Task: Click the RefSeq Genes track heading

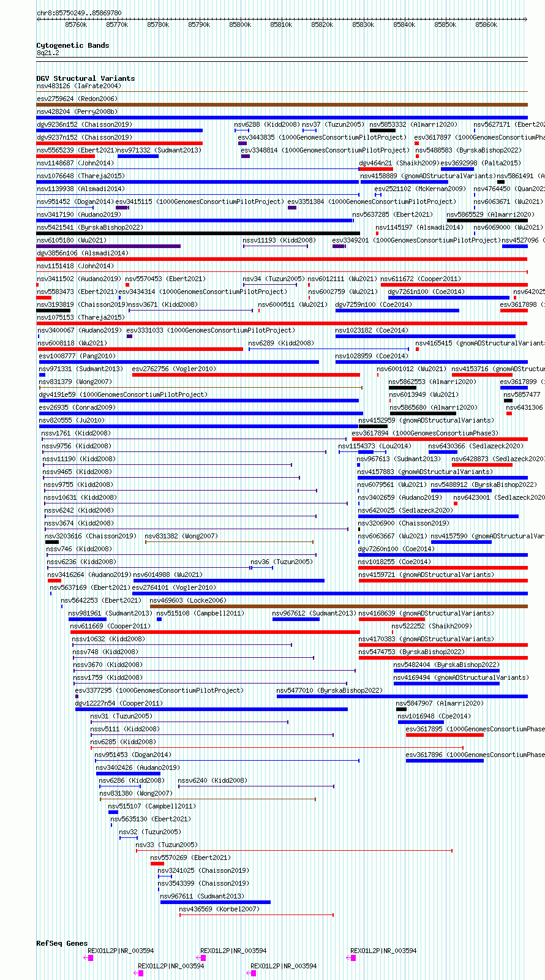Action: [x=62, y=943]
